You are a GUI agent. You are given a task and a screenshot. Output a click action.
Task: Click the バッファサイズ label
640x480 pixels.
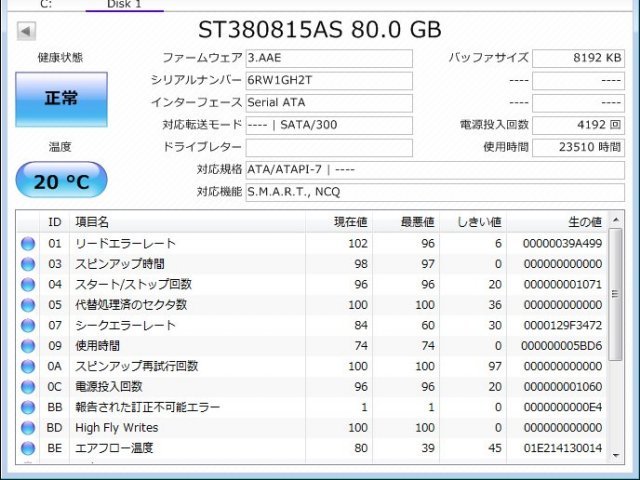tap(489, 58)
